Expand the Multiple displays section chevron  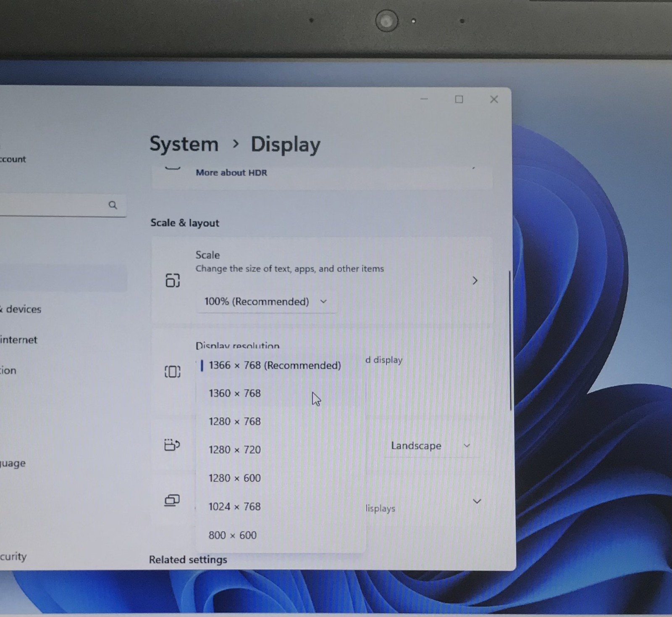[x=477, y=501]
